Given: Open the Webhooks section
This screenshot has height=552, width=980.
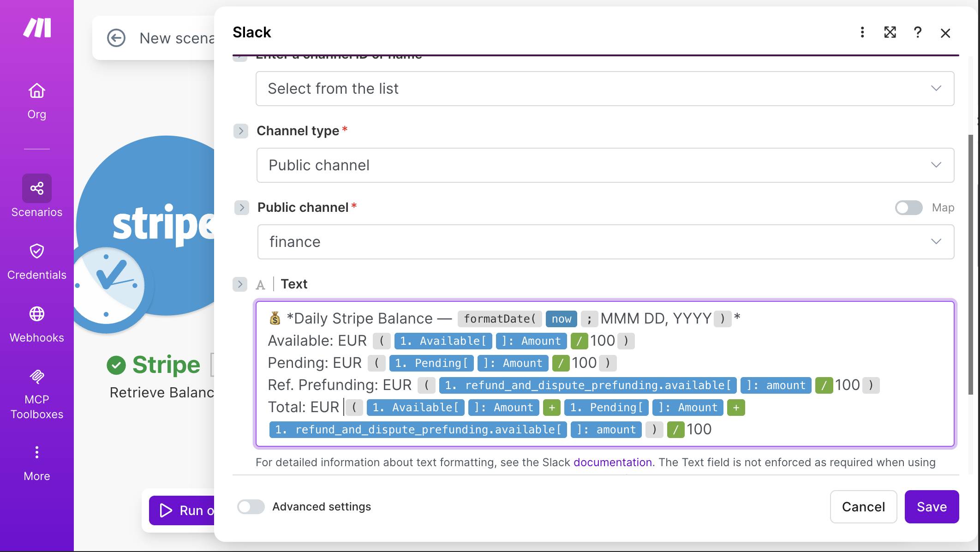Looking at the screenshot, I should pyautogui.click(x=36, y=323).
